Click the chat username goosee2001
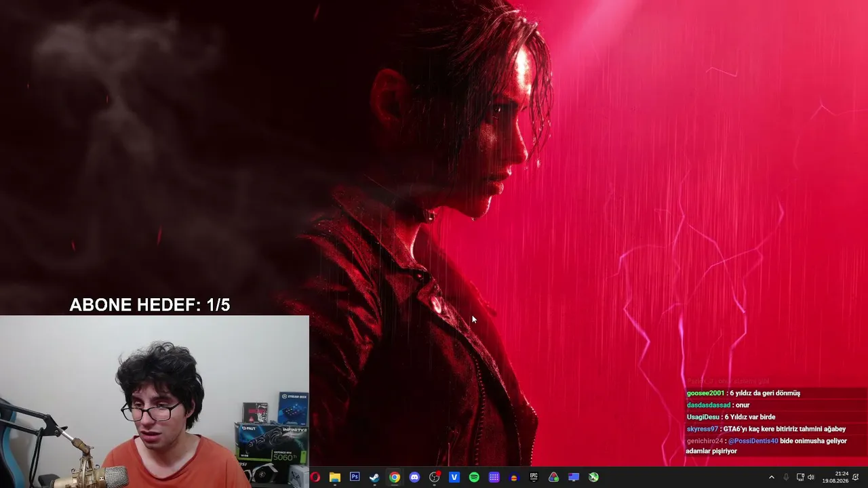Viewport: 868px width, 488px height. point(705,393)
